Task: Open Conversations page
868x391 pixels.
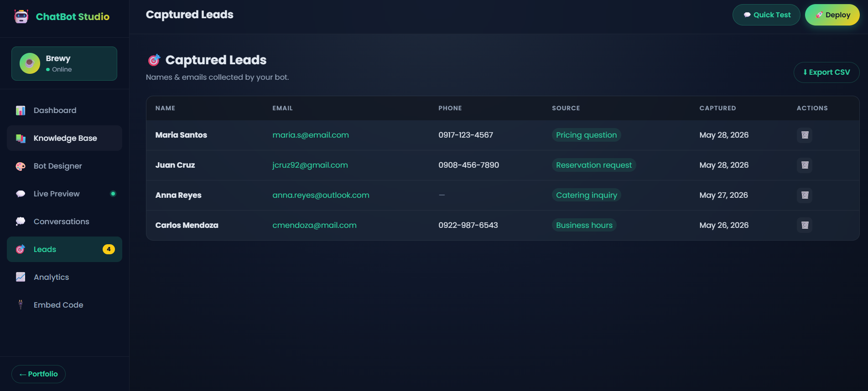Action: click(x=64, y=221)
